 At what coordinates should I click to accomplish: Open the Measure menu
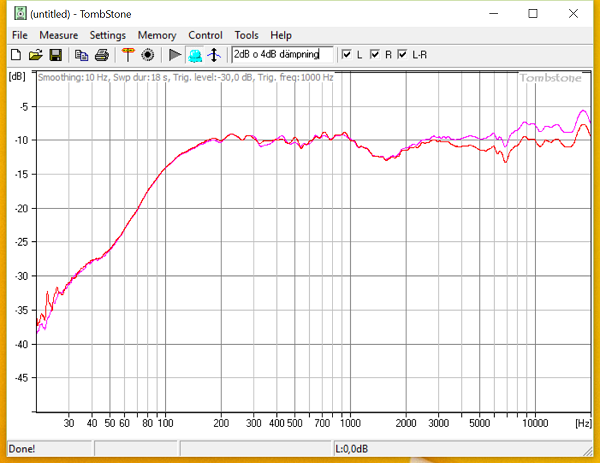tap(59, 35)
